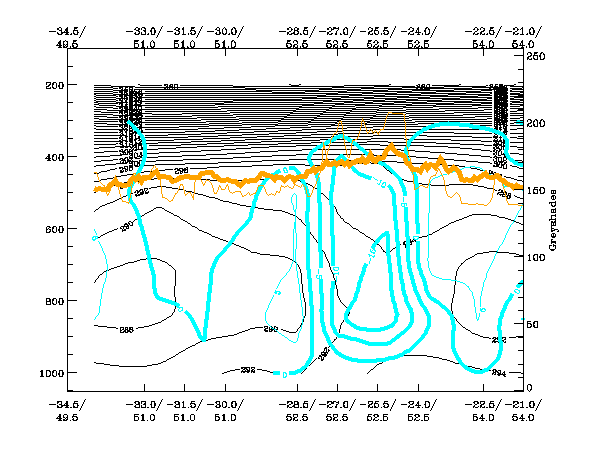The image size is (600, 450).
Task: Select the bottom axis -30.0/51.0 label
Action: tap(226, 410)
